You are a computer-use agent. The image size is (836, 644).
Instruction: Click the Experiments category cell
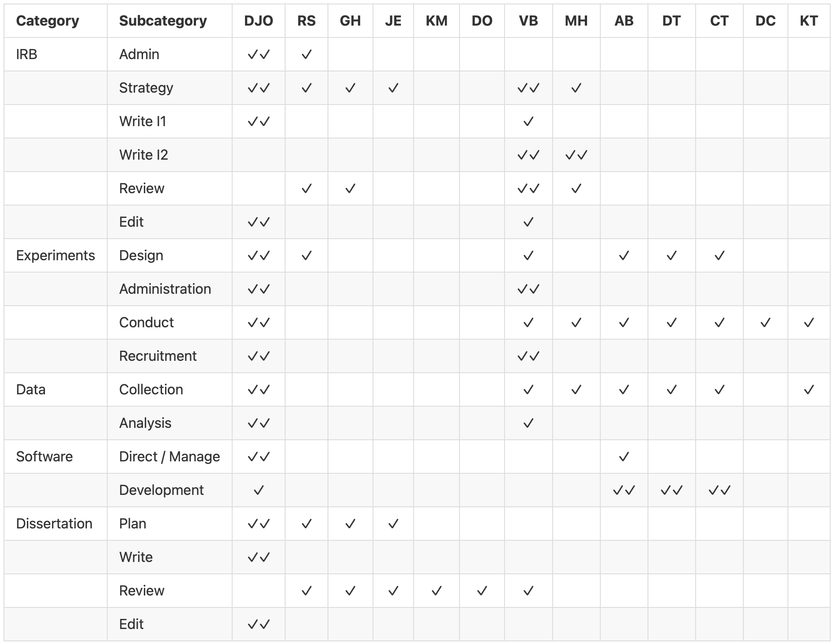(56, 255)
